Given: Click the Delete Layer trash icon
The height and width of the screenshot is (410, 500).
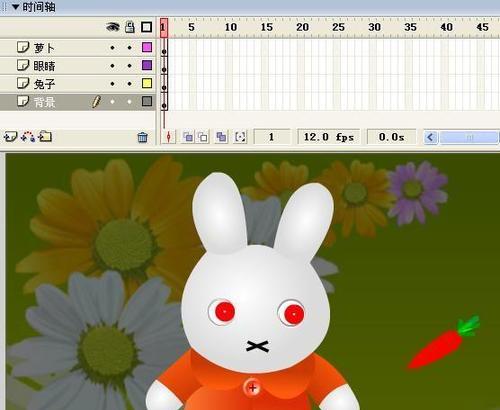Looking at the screenshot, I should [143, 137].
